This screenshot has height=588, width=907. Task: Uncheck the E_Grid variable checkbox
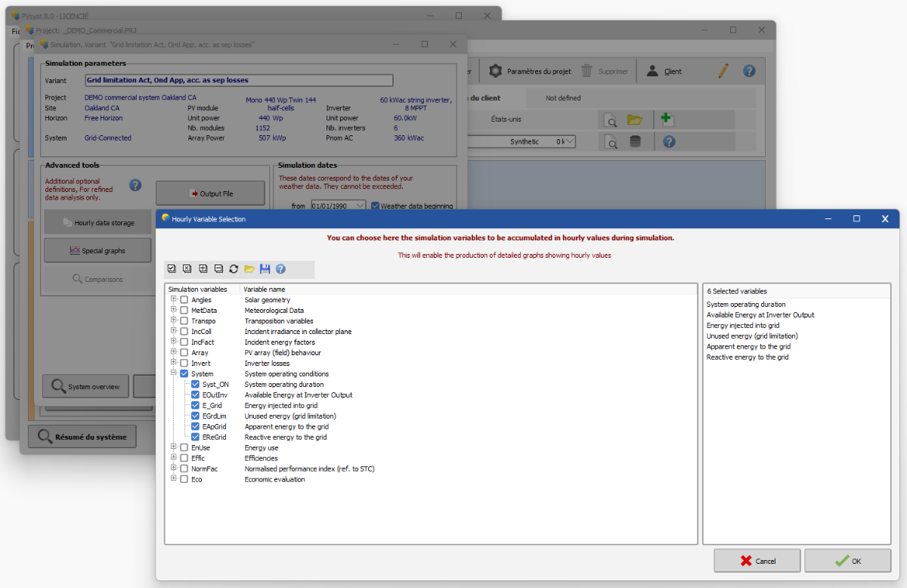196,406
